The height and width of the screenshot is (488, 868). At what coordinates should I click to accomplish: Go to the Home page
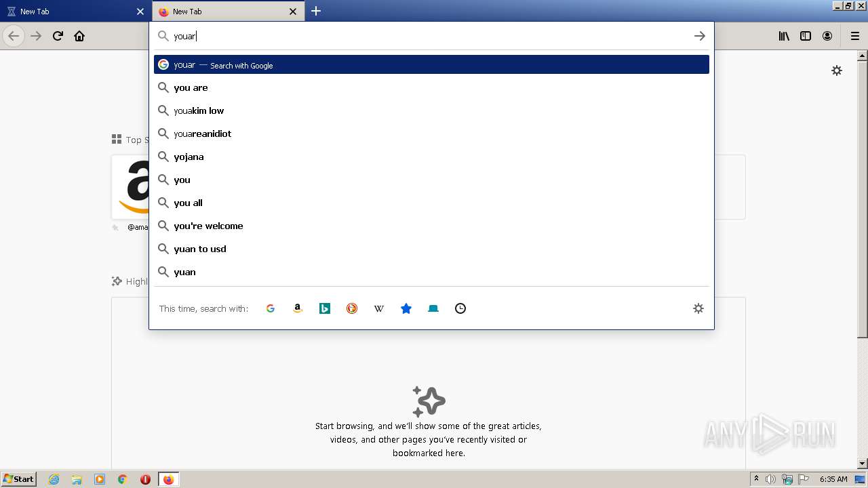point(79,36)
